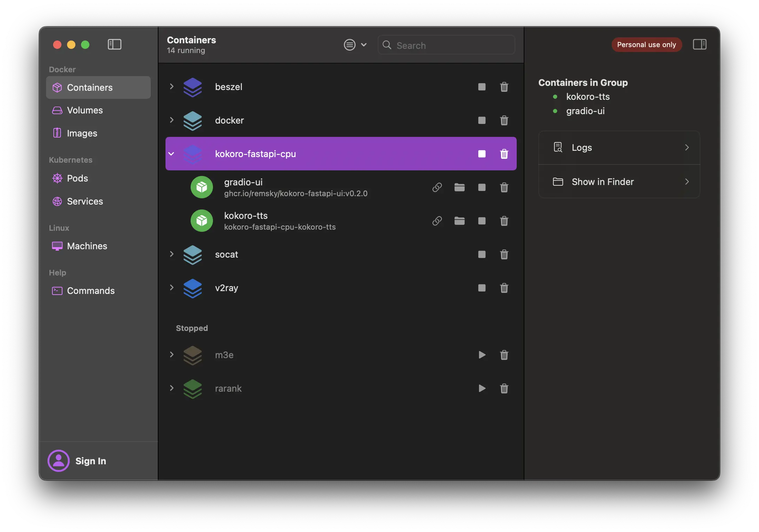Click Show in Finder
Screen dimensions: 759x532
(619, 182)
